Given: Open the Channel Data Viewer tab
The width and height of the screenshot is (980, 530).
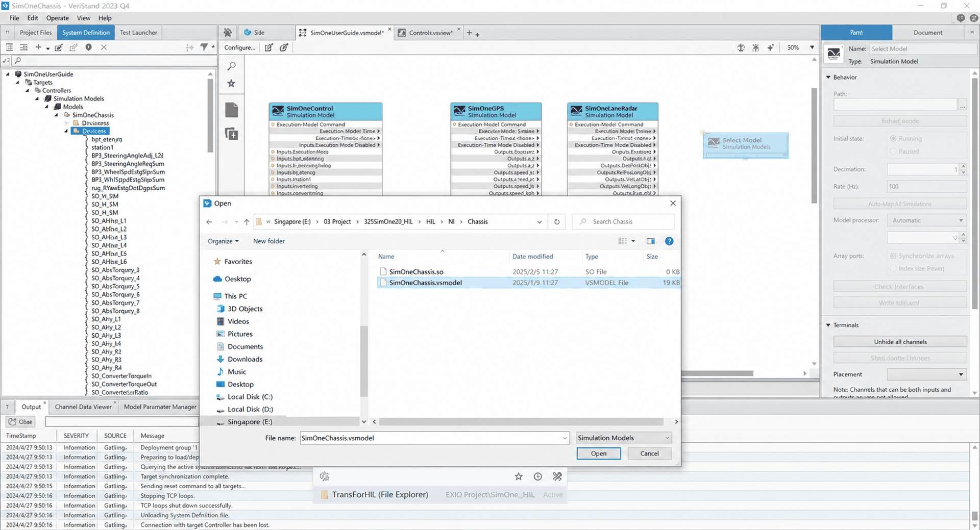Looking at the screenshot, I should pos(83,407).
